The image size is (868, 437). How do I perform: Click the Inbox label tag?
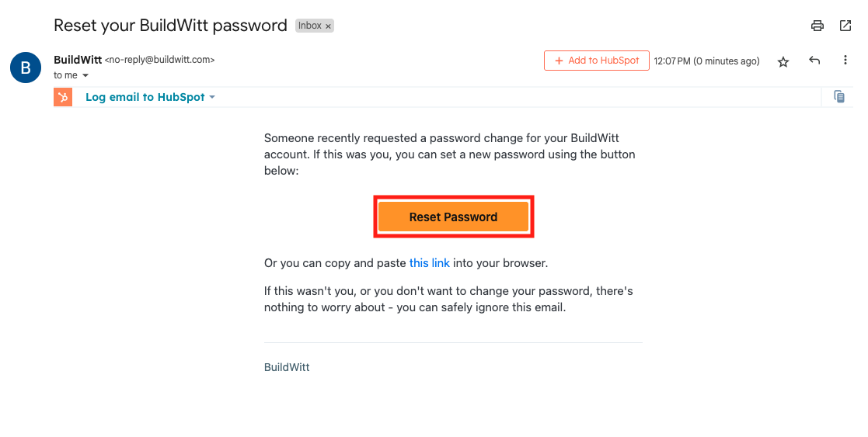pyautogui.click(x=309, y=26)
